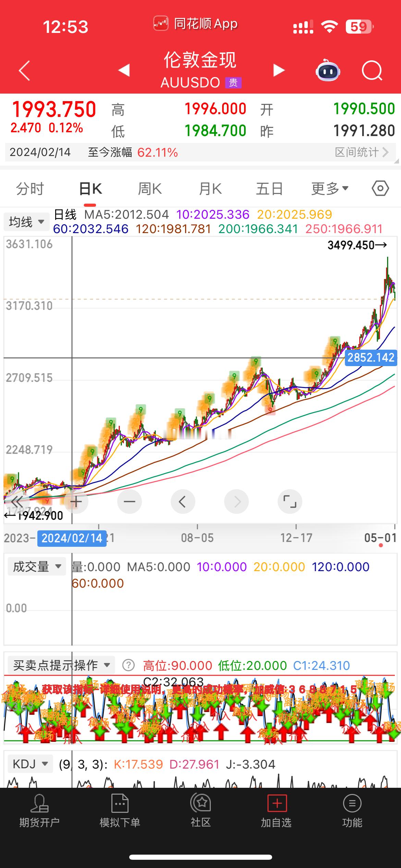Open the KDJ indicator dropdown

point(30,764)
